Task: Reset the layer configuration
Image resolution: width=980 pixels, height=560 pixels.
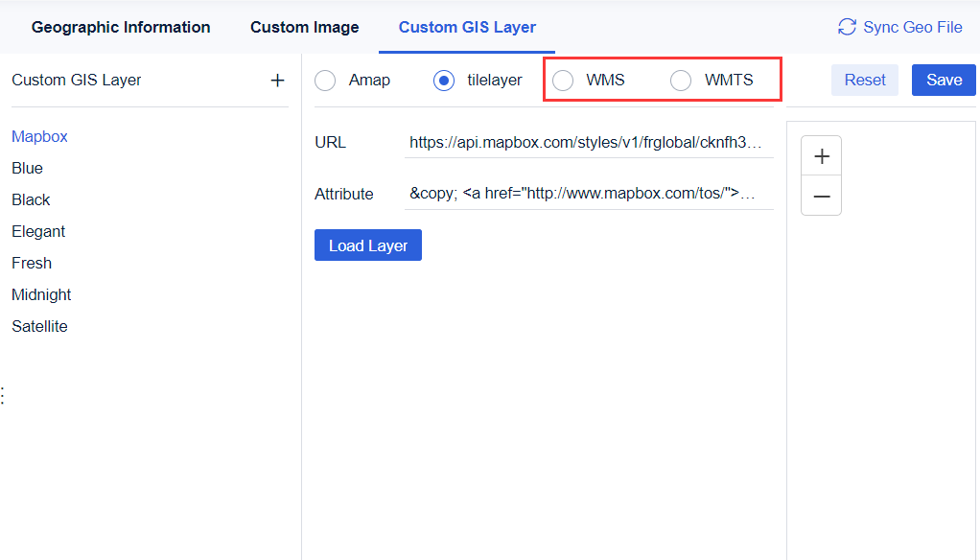Action: click(x=864, y=80)
